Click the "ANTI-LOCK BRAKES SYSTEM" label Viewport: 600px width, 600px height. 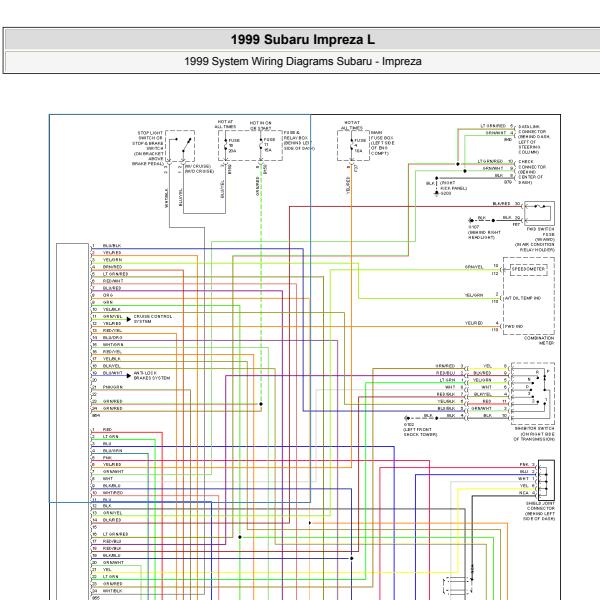(x=152, y=375)
